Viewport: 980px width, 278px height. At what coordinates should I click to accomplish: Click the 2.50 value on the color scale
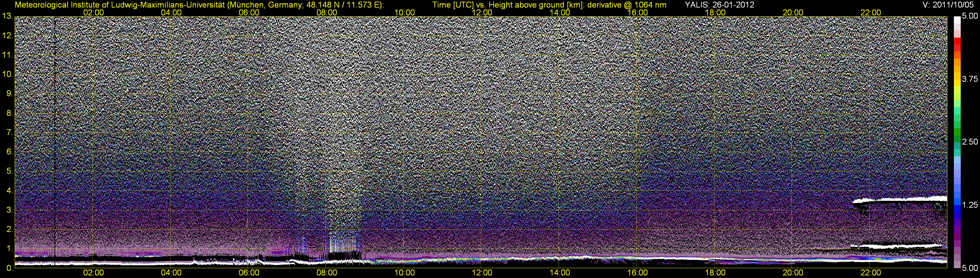click(970, 142)
